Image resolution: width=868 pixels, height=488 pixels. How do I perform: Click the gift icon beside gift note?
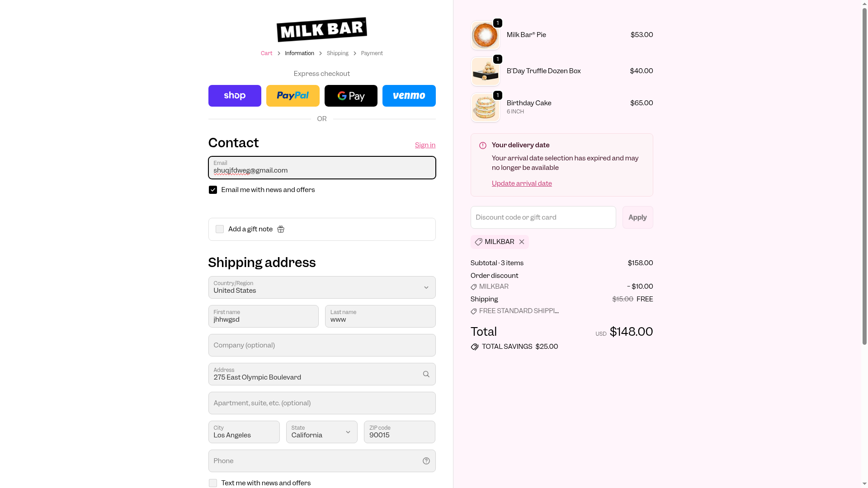(281, 230)
